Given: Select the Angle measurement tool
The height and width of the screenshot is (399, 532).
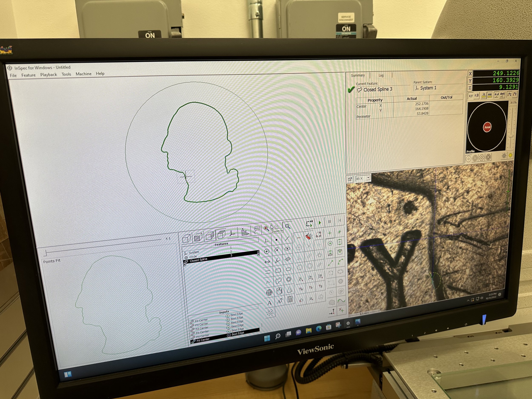Looking at the screenshot, I should [x=277, y=260].
